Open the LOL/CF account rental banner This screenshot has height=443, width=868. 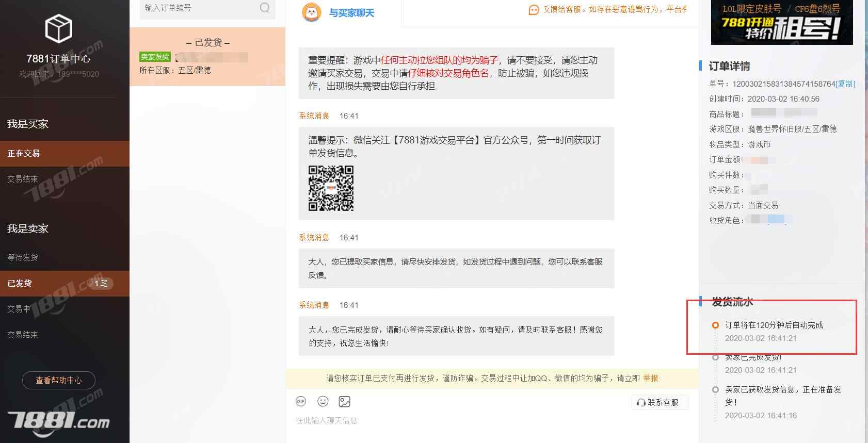coord(782,22)
